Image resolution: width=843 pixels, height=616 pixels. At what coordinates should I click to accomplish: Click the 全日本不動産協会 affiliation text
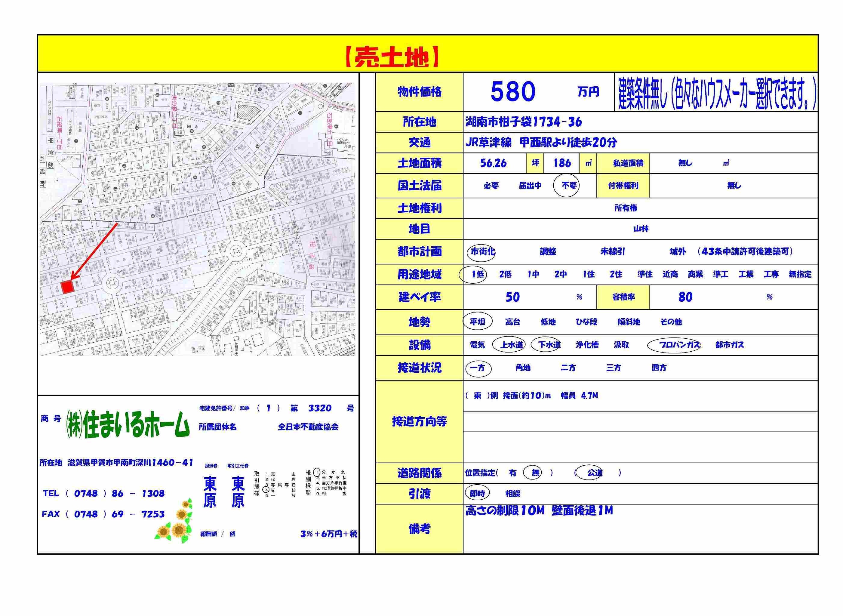pos(308,427)
